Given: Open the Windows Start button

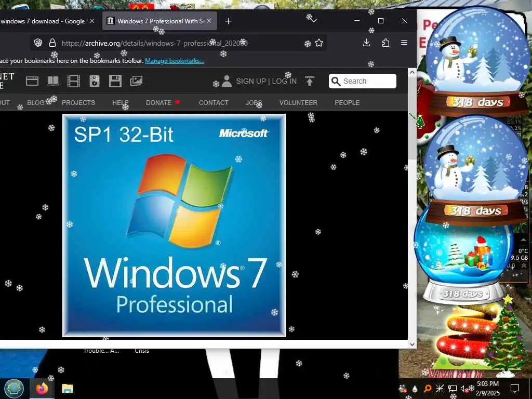Looking at the screenshot, I should pos(14,389).
